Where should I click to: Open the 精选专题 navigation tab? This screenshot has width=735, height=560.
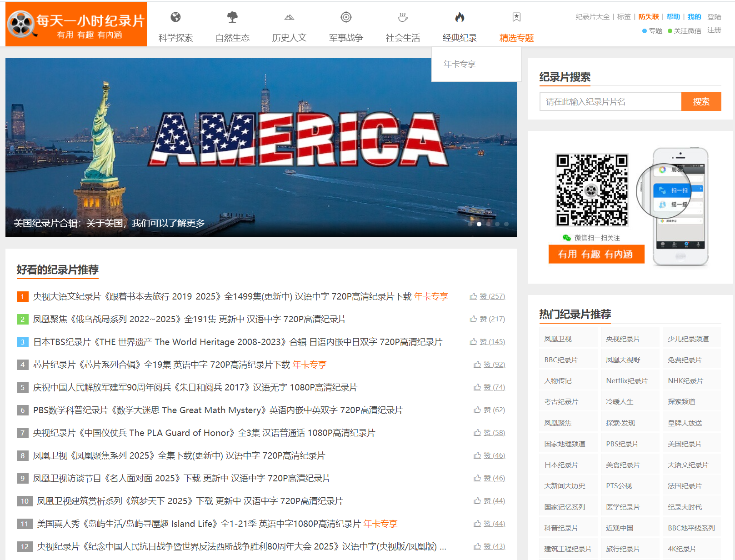coord(516,38)
